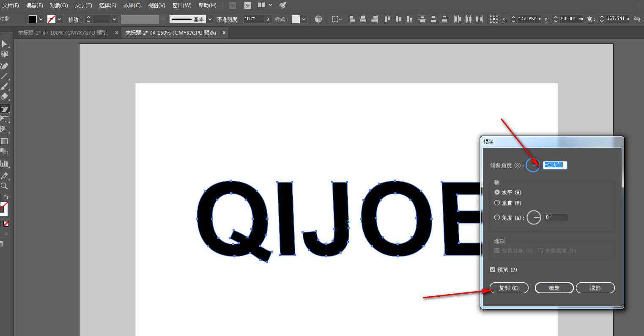Toggle the 预览 (P) checkbox

[493, 270]
